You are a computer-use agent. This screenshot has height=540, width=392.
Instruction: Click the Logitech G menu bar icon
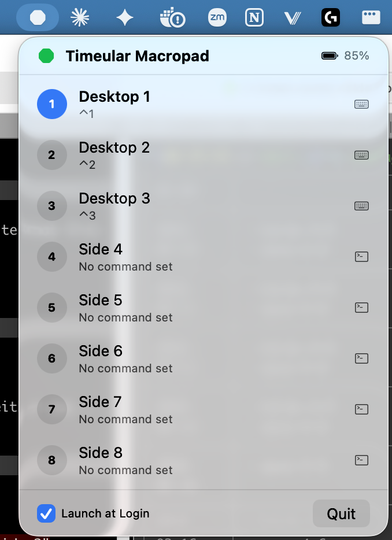(330, 17)
